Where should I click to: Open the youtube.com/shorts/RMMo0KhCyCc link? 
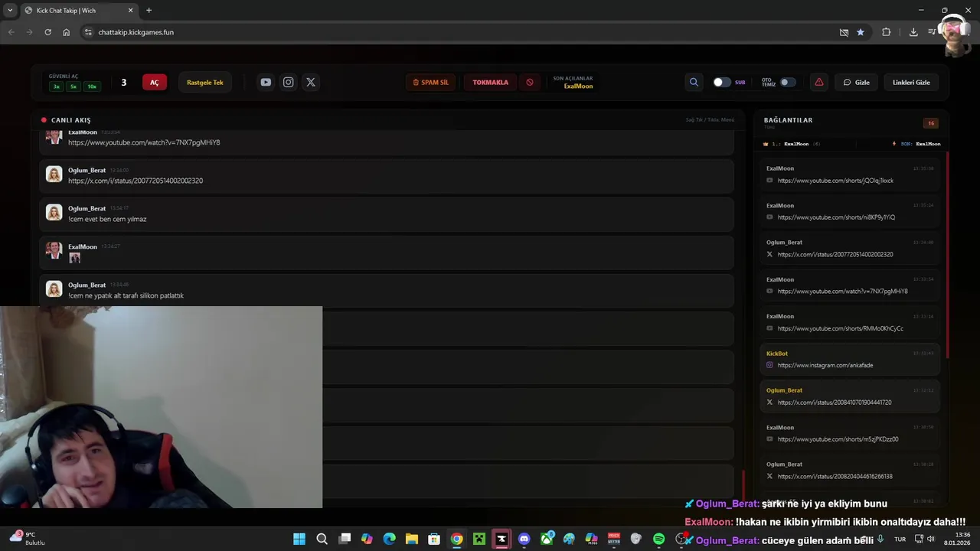840,328
